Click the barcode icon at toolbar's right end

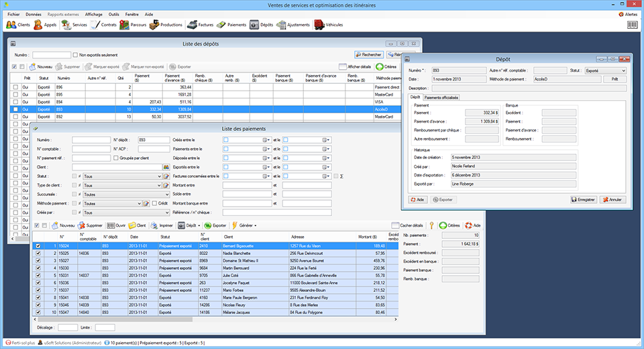(x=633, y=25)
